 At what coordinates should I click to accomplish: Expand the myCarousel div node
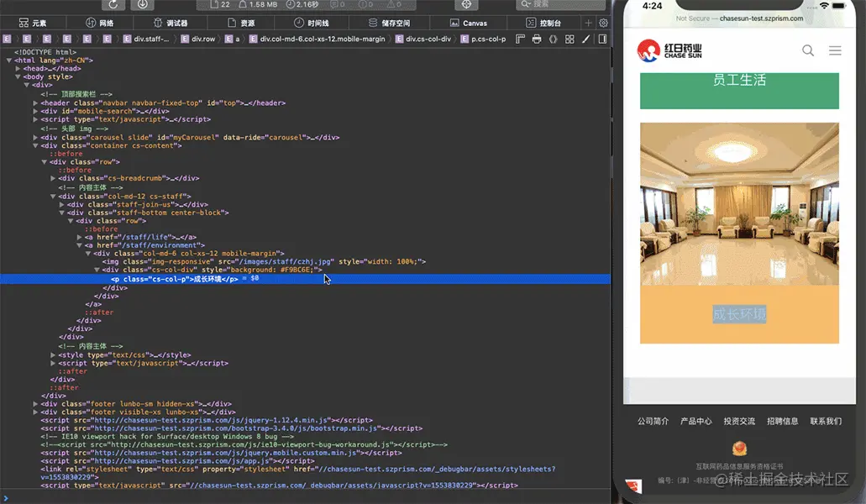coord(35,138)
